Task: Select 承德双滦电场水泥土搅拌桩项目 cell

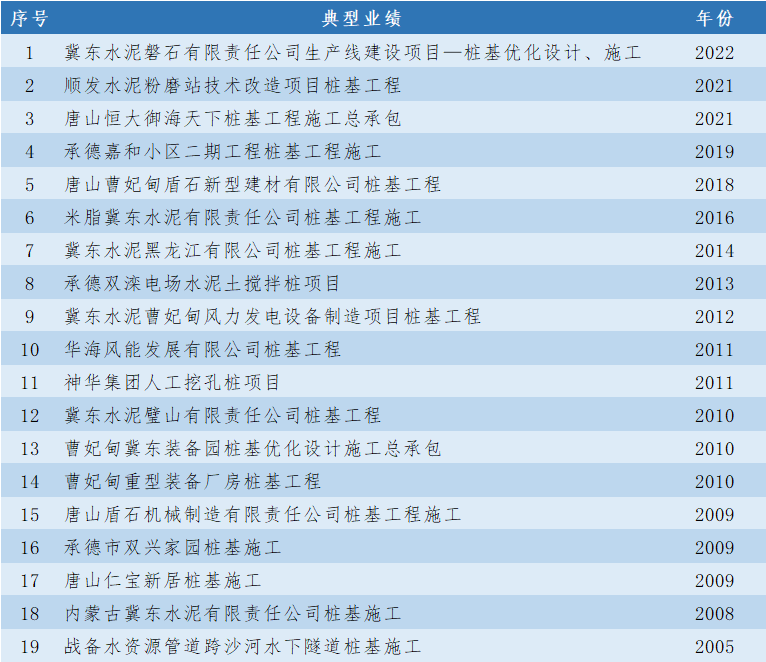Action: (202, 283)
